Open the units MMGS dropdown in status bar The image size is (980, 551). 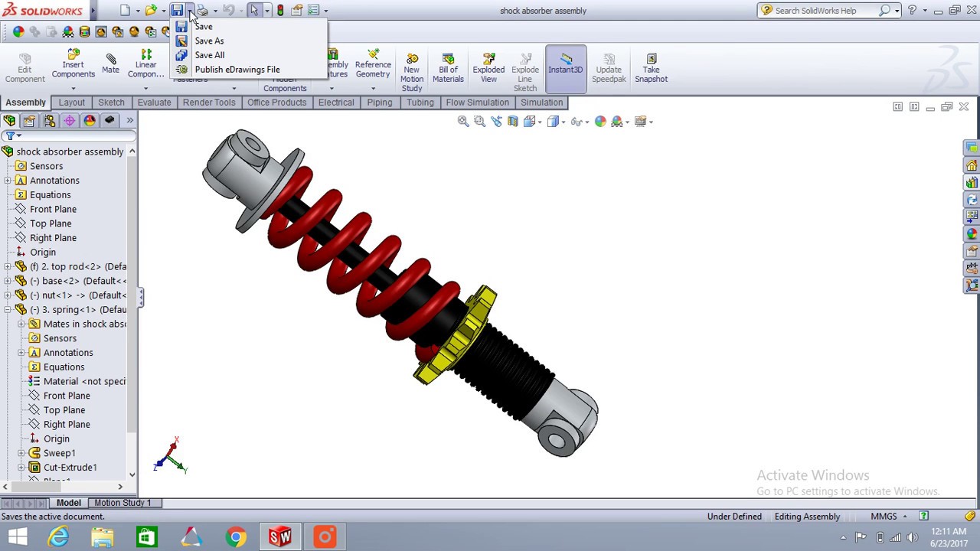tap(905, 517)
